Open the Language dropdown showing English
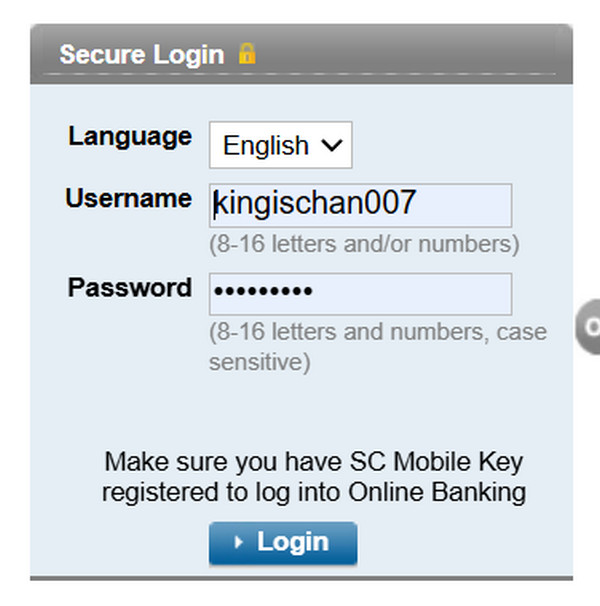The image size is (600, 606). point(280,146)
